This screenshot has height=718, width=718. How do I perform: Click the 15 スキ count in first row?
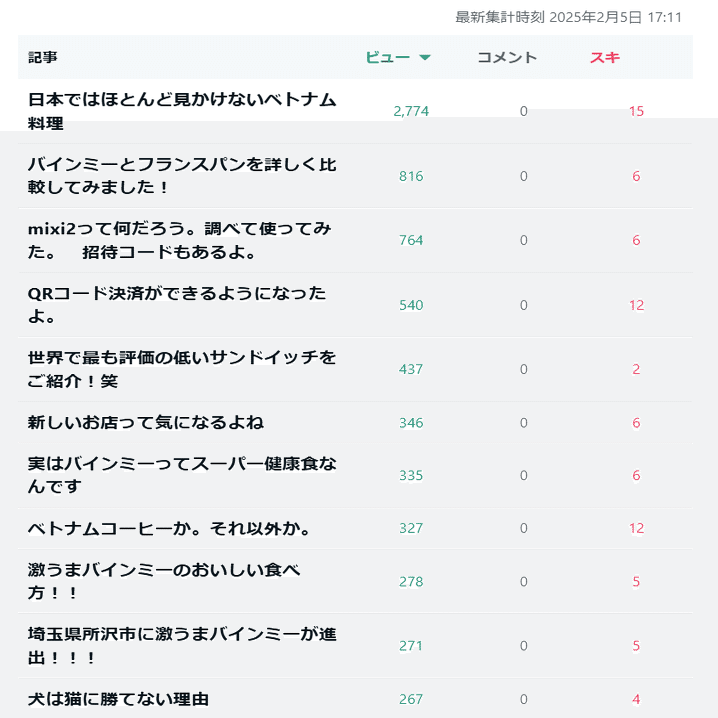coord(636,111)
